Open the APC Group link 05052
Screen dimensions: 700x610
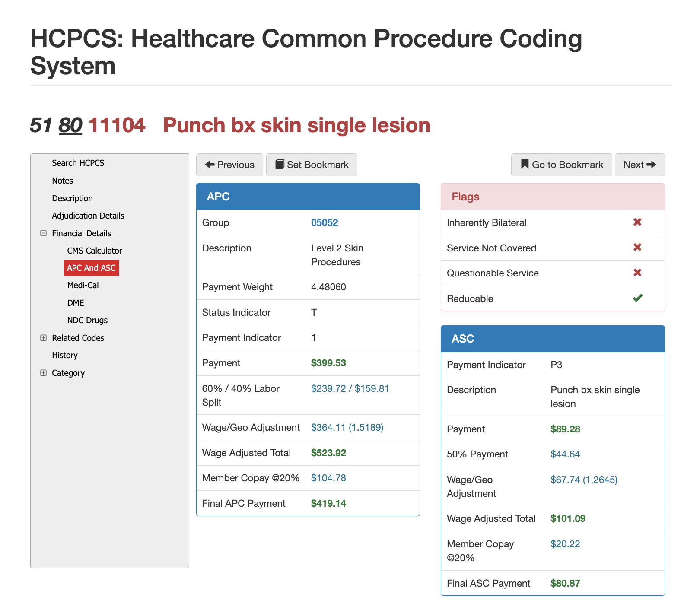[x=325, y=222]
